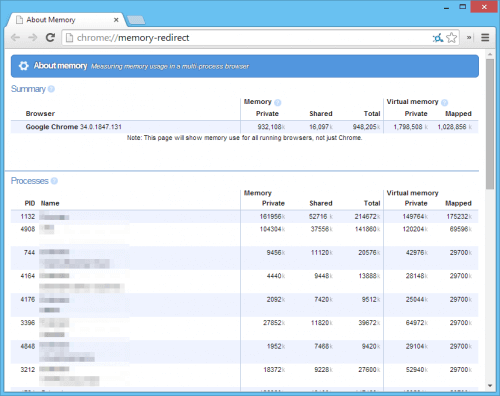Click total memory value 214672k
Image resolution: width=500 pixels, height=396 pixels.
click(x=367, y=217)
